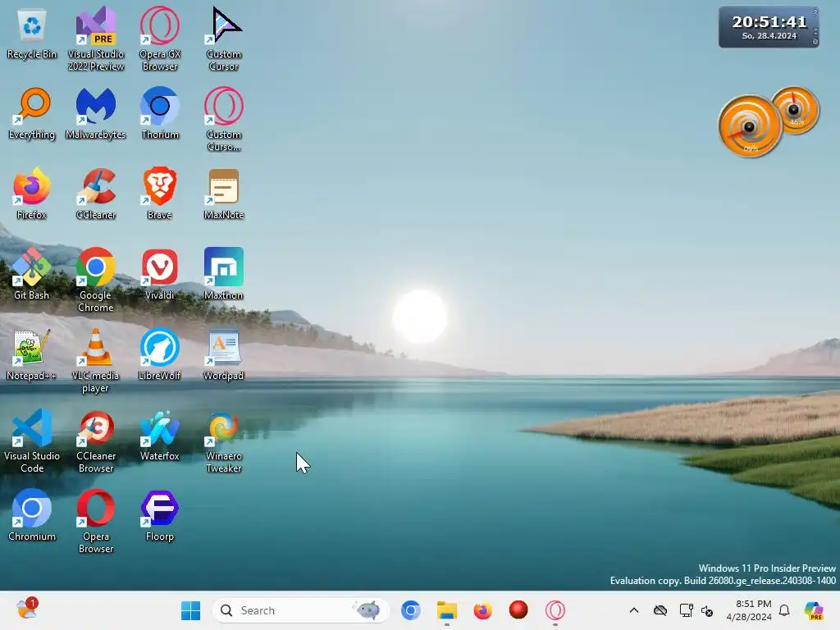Viewport: 840px width, 630px height.
Task: Click the Maxthon desktop icon
Action: [224, 275]
